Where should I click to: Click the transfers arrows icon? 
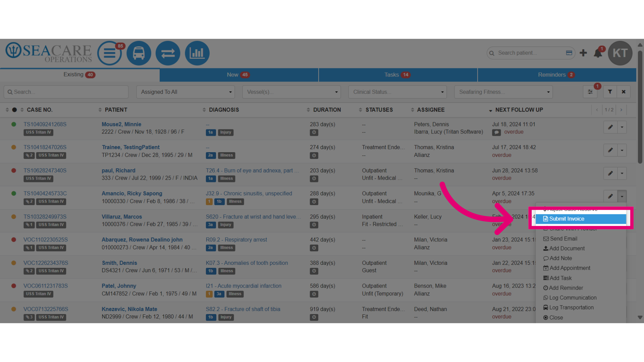click(x=168, y=53)
